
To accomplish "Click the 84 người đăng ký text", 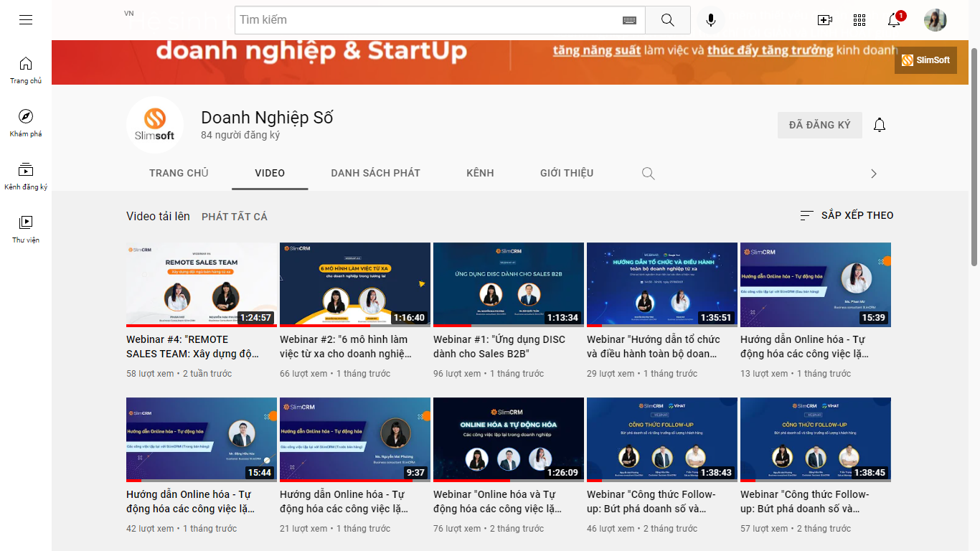I will click(240, 136).
